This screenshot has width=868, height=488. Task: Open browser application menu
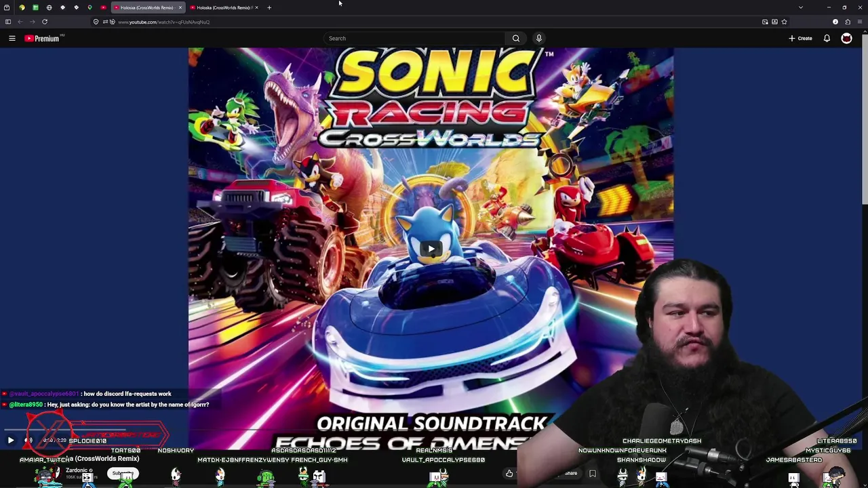pos(860,22)
